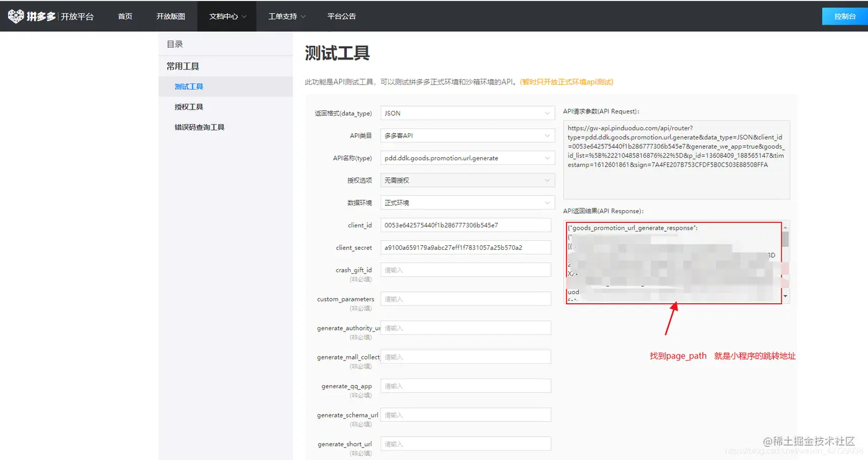Focus the client_id input field

pyautogui.click(x=466, y=225)
